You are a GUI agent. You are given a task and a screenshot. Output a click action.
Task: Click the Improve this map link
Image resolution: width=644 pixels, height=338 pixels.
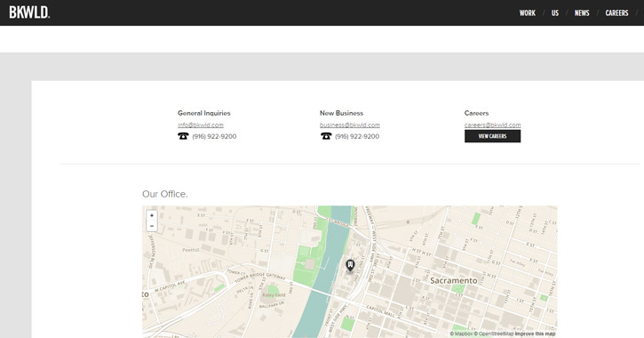click(535, 334)
